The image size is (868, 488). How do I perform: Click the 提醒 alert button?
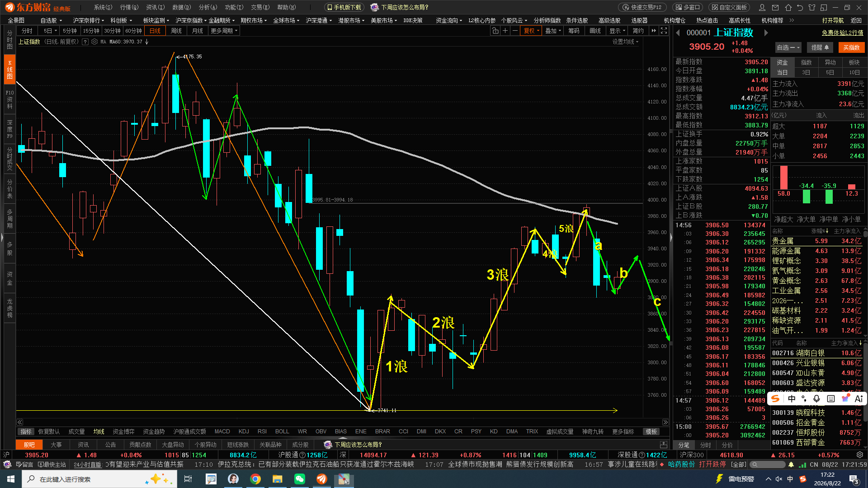[820, 47]
